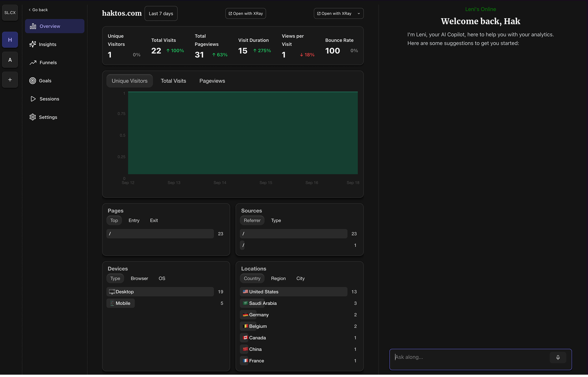Switch chart to Total Visits tab
Screen dimensions: 588x377
click(173, 81)
